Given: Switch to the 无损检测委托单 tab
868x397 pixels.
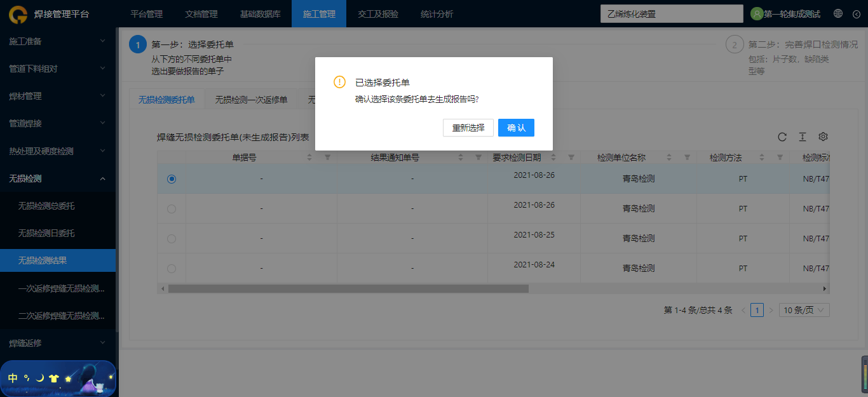Looking at the screenshot, I should [167, 100].
